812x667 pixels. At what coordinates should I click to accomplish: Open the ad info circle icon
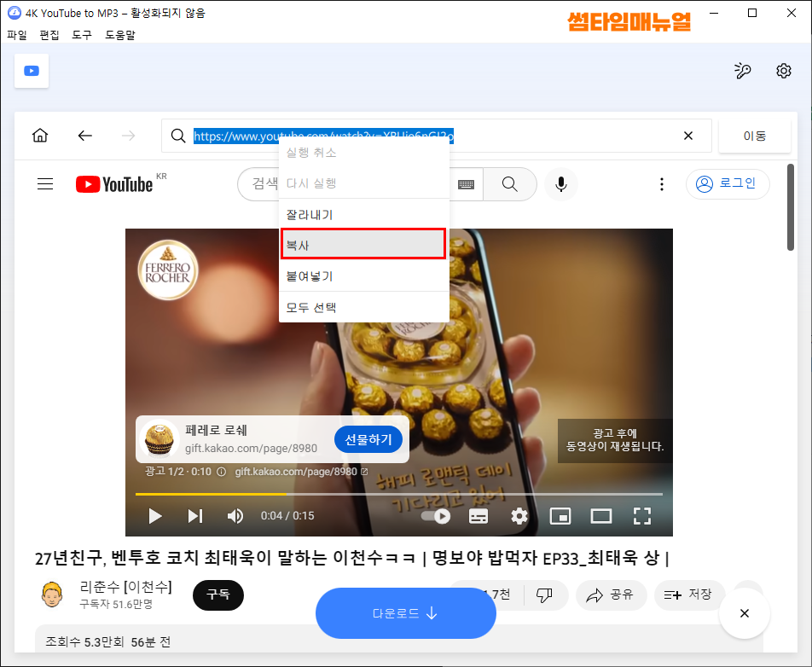pos(221,472)
